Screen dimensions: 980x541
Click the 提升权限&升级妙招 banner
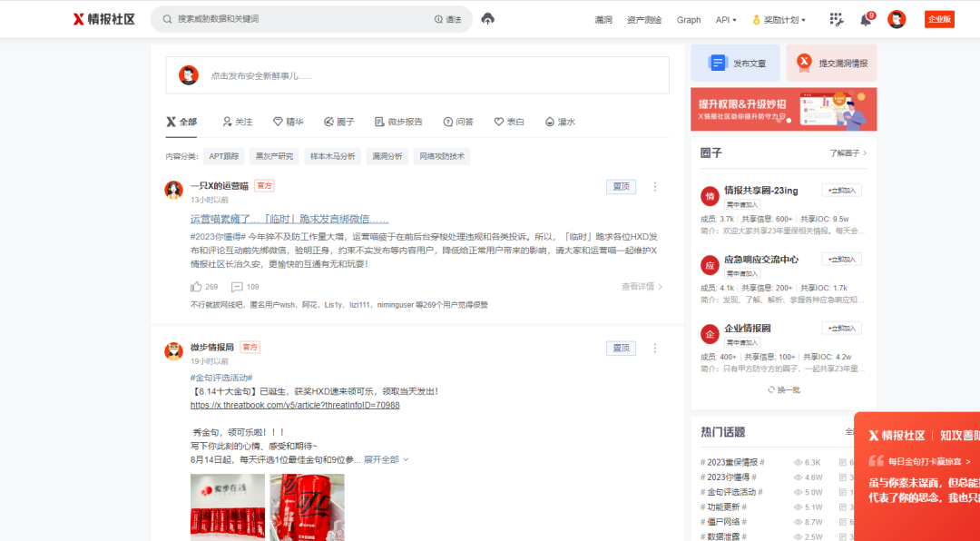click(784, 109)
